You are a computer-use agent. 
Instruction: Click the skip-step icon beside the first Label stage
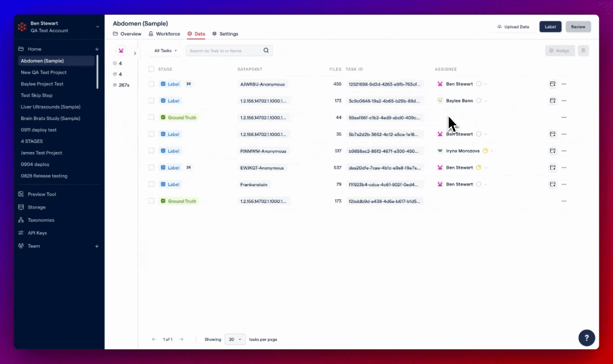coord(189,84)
